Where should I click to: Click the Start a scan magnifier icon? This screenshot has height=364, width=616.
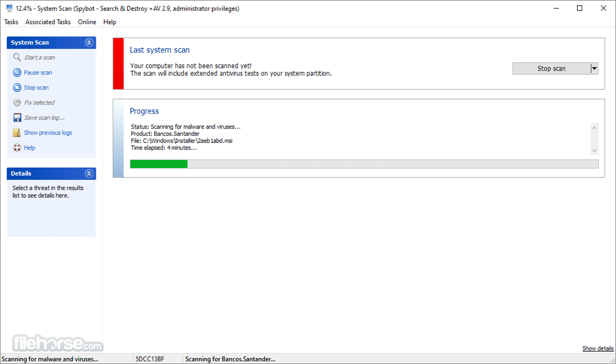tap(17, 57)
